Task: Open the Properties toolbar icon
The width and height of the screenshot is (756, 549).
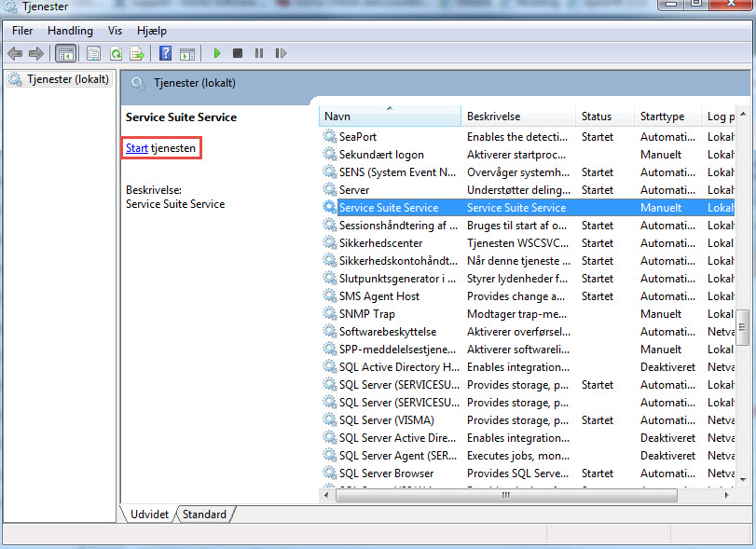Action: (93, 54)
